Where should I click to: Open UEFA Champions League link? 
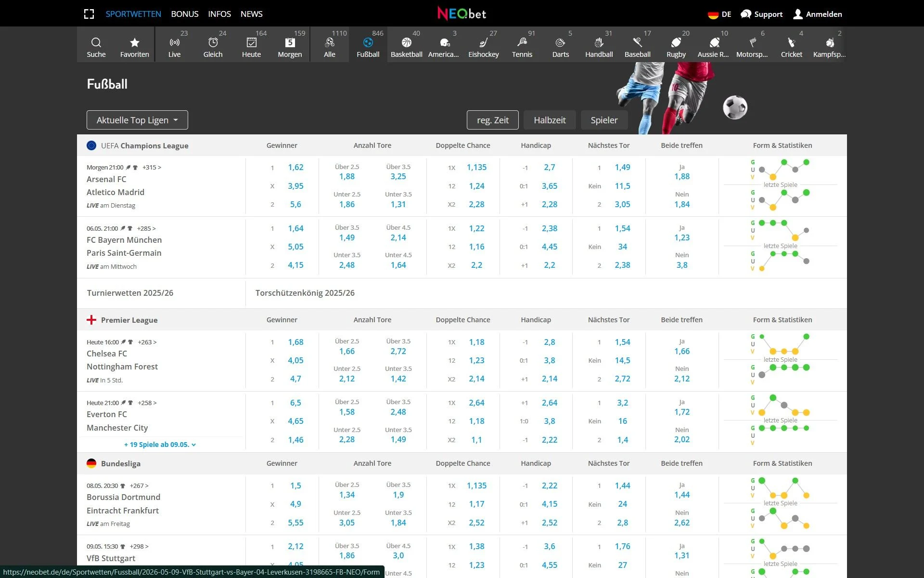click(x=144, y=145)
